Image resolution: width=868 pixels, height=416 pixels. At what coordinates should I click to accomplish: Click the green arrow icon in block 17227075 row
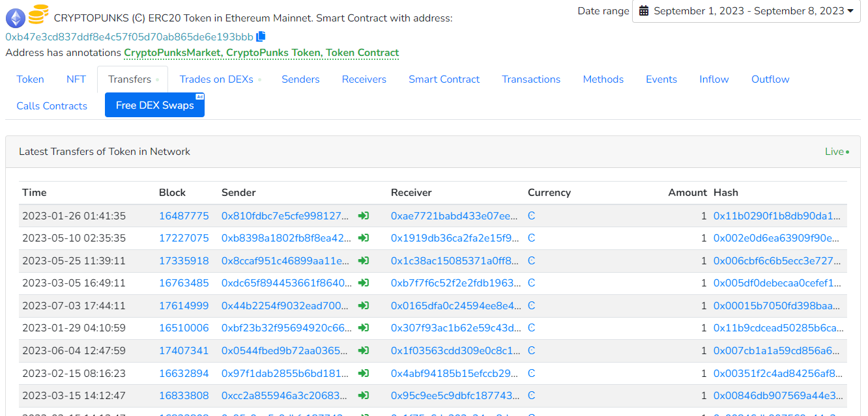pos(364,238)
